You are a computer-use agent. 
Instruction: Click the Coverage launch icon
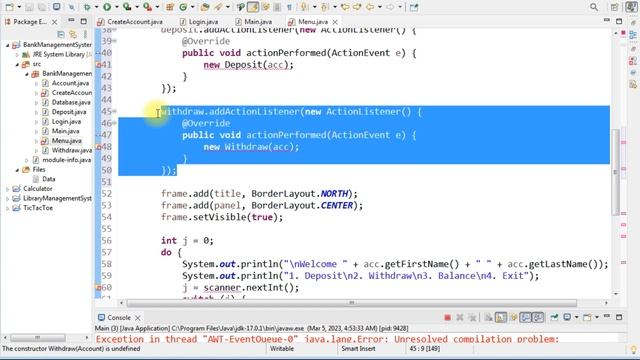[127, 7]
